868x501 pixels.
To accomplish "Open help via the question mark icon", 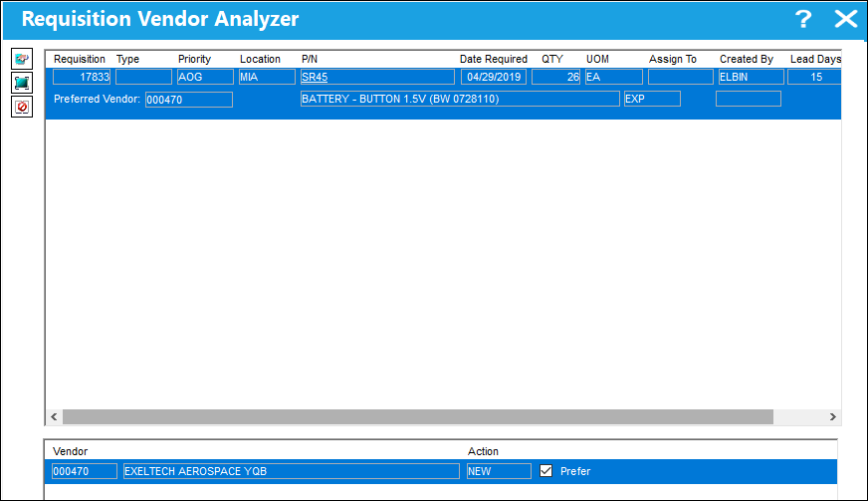I will point(803,19).
